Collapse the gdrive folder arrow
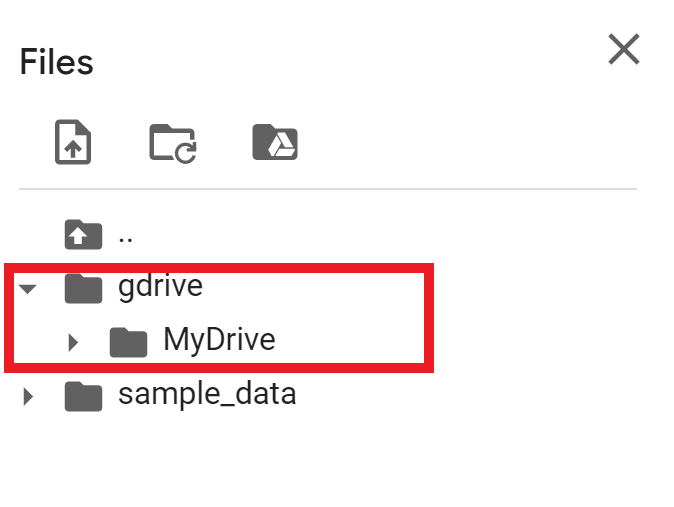Image resolution: width=674 pixels, height=507 pixels. [x=28, y=289]
